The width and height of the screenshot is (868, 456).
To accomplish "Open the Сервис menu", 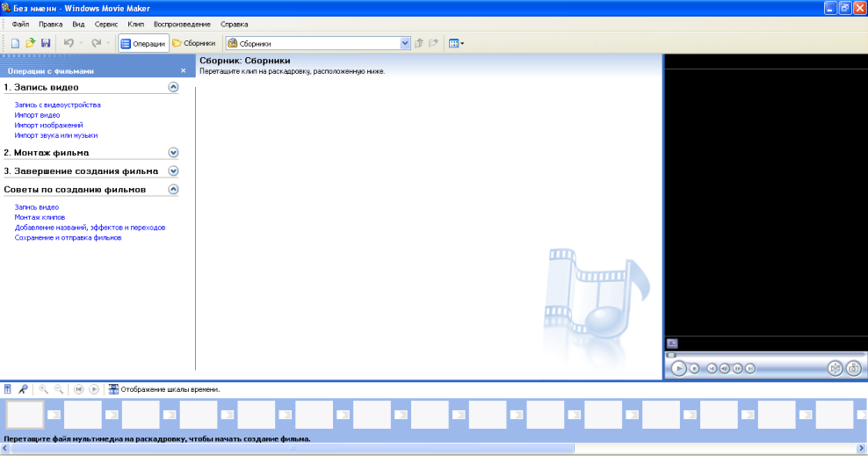I will tap(105, 25).
